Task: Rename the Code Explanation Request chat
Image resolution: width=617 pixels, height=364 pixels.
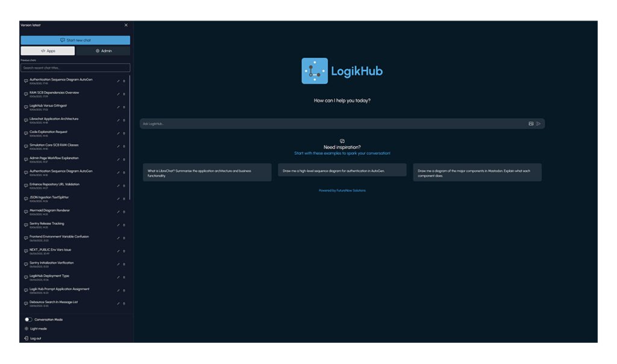Action: pyautogui.click(x=118, y=133)
